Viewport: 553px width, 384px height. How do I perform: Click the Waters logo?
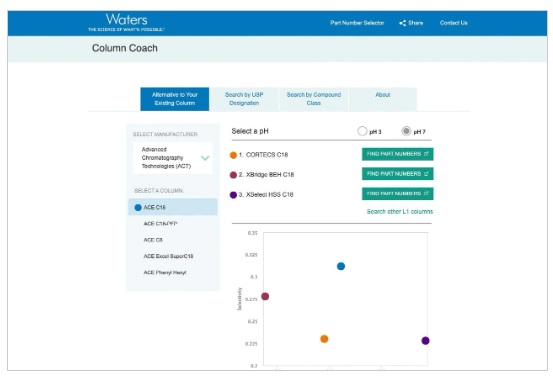pyautogui.click(x=126, y=22)
